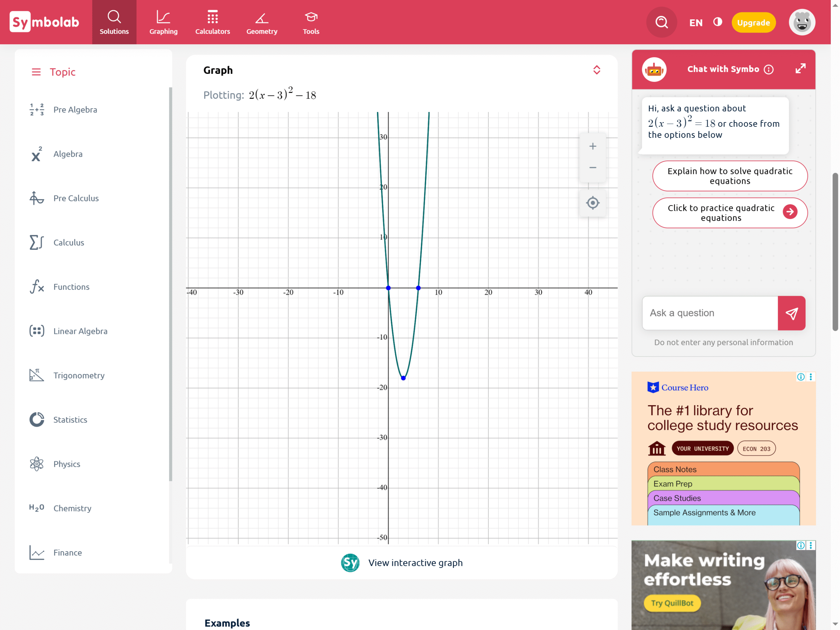The height and width of the screenshot is (630, 840).
Task: Select the Linear Algebra matrix icon
Action: pos(37,331)
